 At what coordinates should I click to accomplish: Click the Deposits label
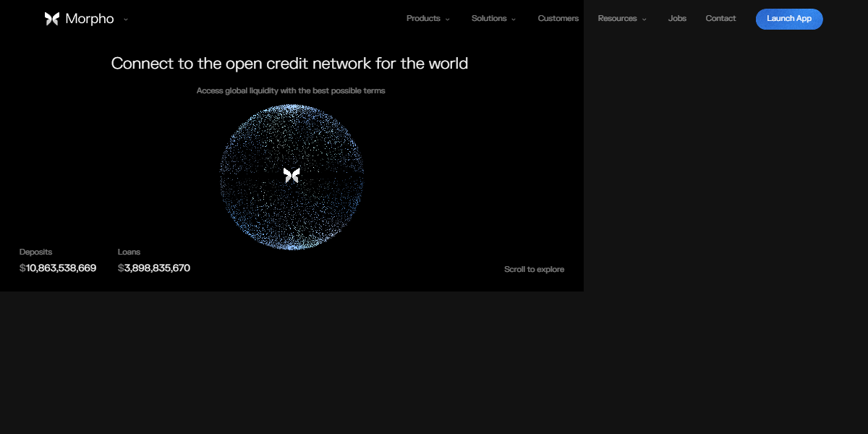click(x=35, y=252)
